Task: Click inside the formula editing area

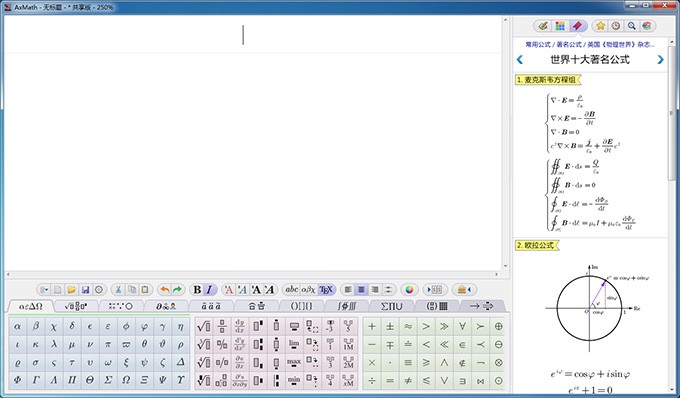Action: point(253,143)
